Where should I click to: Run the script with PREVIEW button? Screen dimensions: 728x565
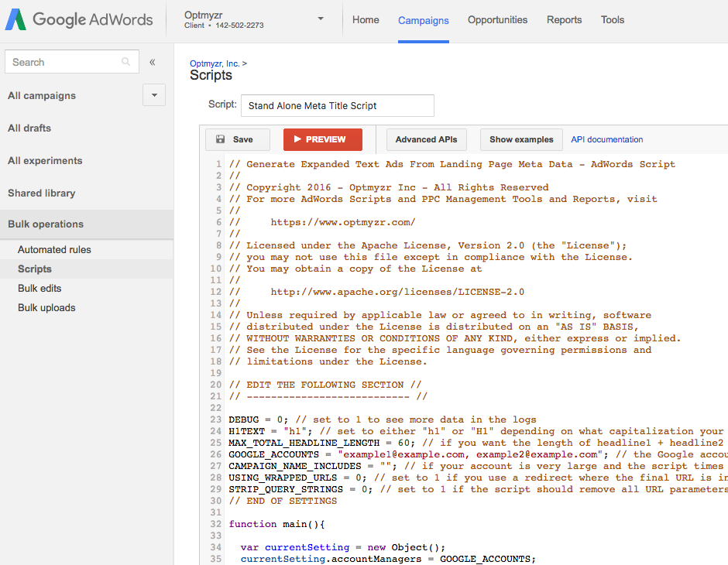tap(323, 139)
